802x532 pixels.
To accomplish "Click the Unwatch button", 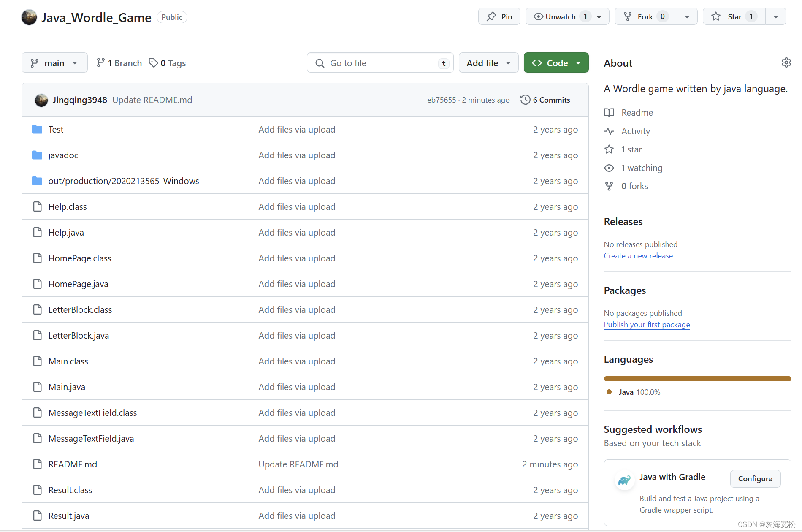I will (x=567, y=16).
